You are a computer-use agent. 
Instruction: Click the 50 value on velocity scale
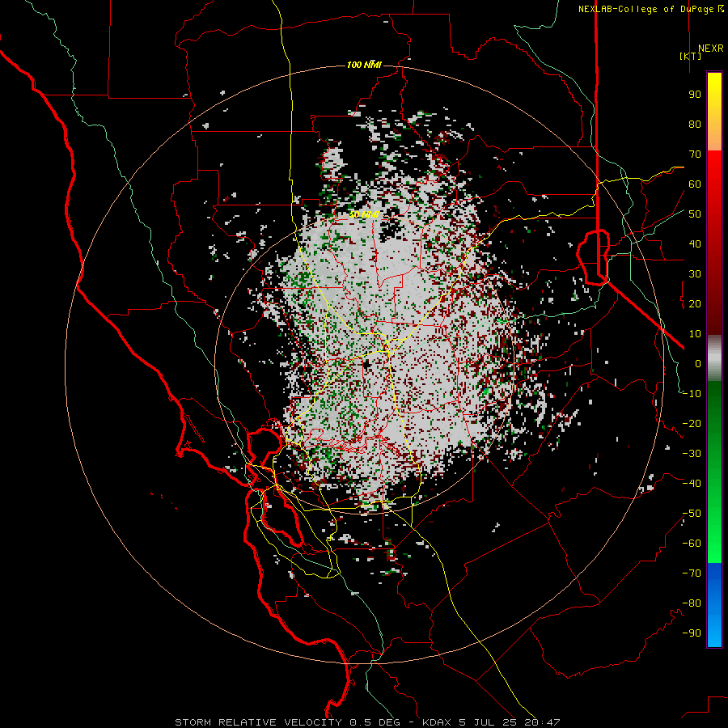pos(695,214)
